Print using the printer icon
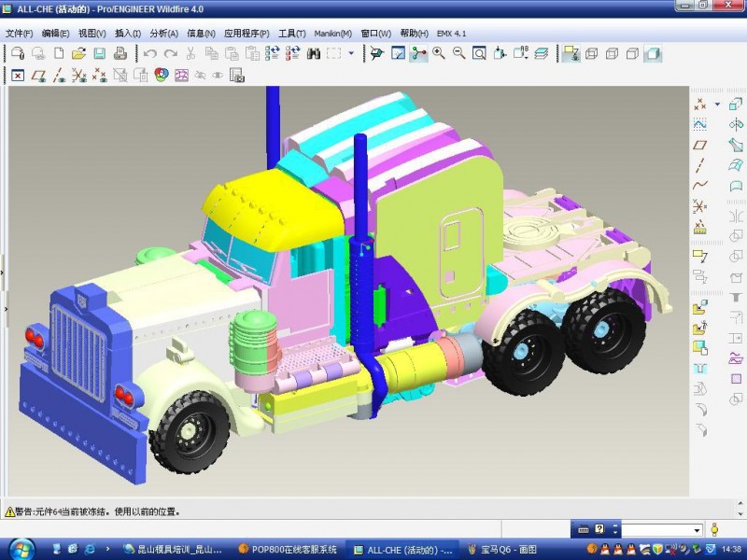Screen dimensions: 747x560 120,53
